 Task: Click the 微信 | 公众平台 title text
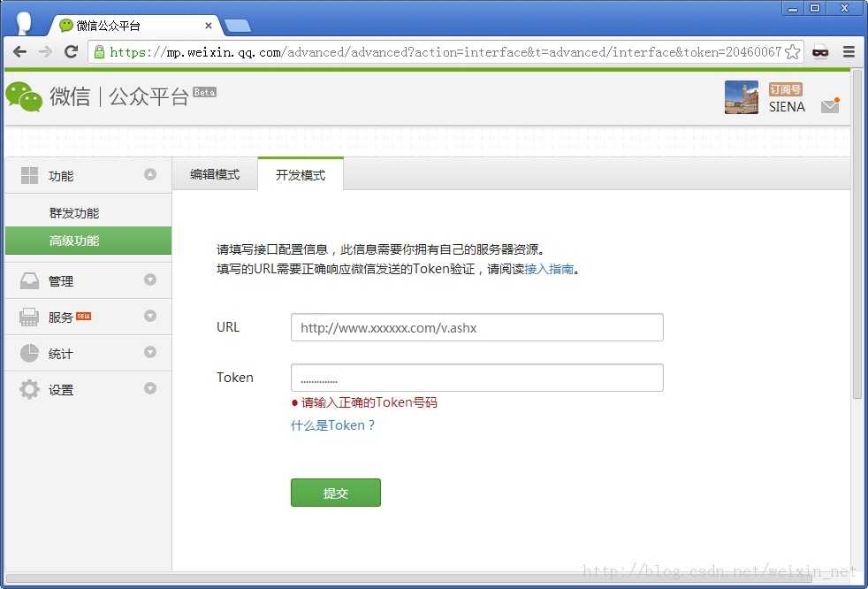[119, 97]
